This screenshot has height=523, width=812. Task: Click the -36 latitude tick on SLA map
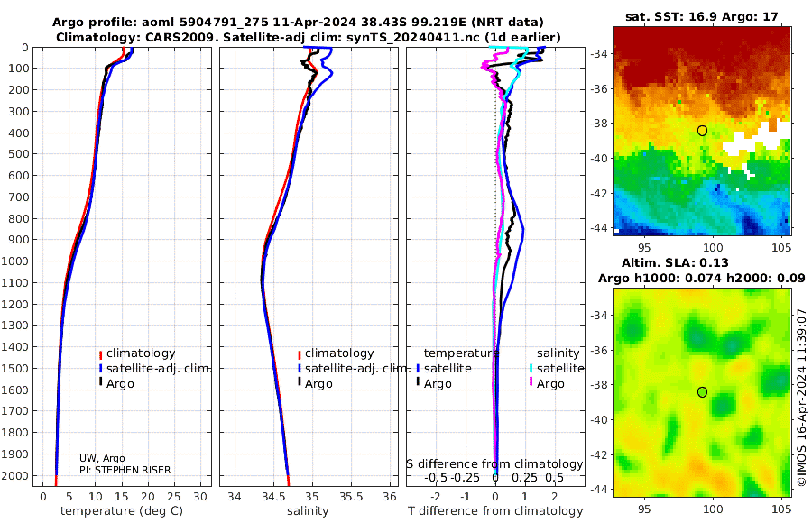(597, 350)
